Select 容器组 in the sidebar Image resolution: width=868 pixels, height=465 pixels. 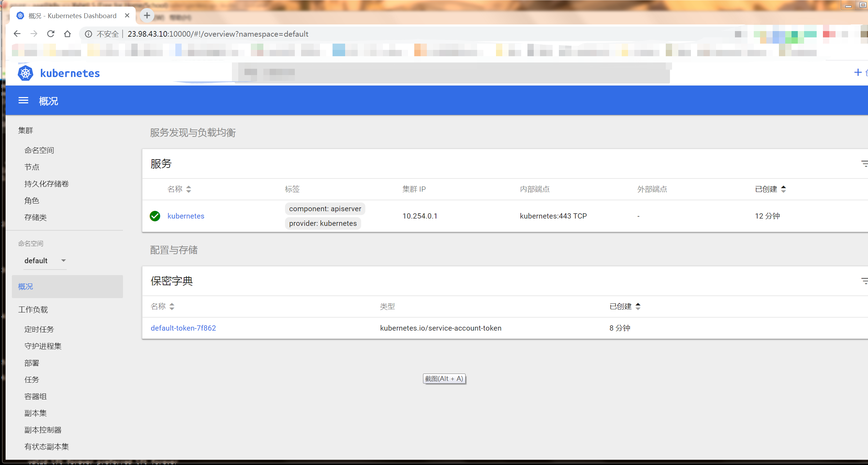tap(35, 397)
